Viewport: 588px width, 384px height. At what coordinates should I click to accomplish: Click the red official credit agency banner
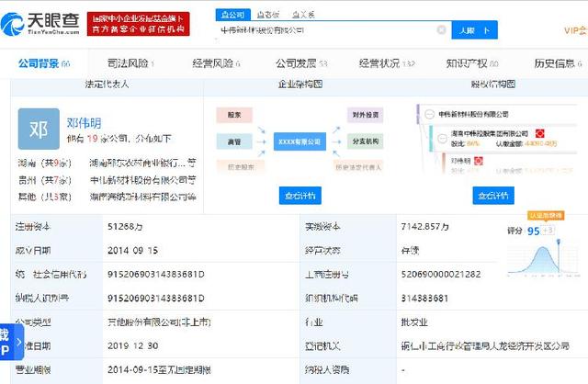click(138, 24)
